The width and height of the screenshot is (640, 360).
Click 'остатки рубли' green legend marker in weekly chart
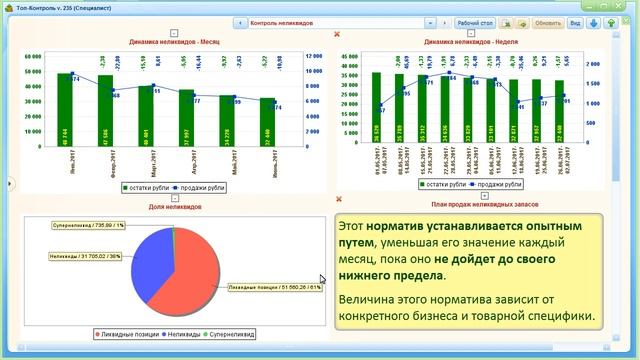point(422,184)
